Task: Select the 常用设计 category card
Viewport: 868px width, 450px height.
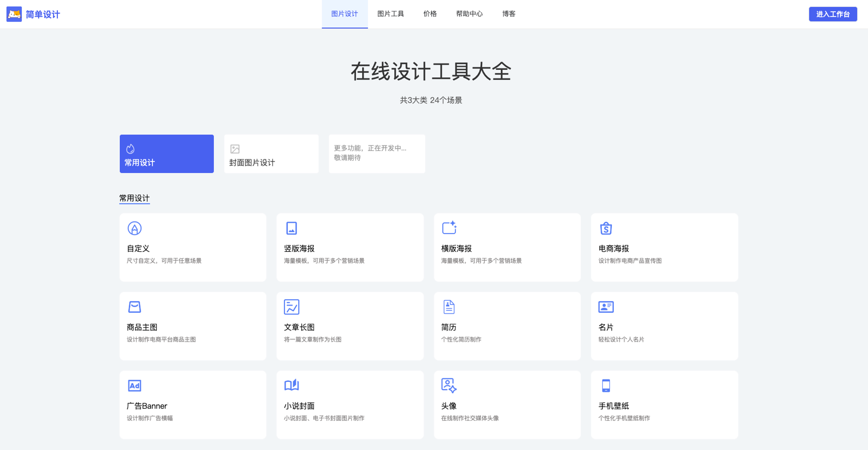Action: [167, 154]
